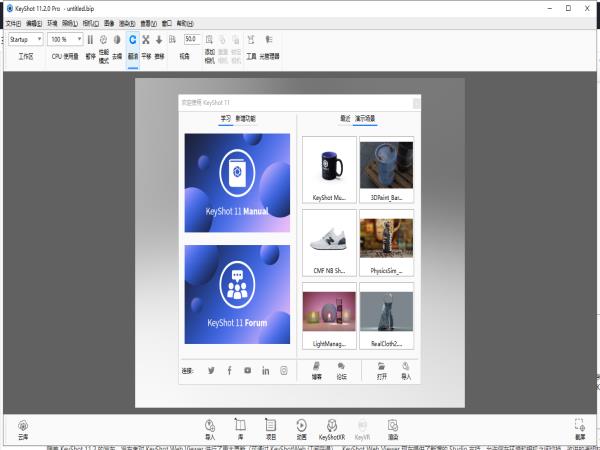600x450 pixels.
Task: Click the YouTube icon in welcome dialog
Action: (x=248, y=370)
